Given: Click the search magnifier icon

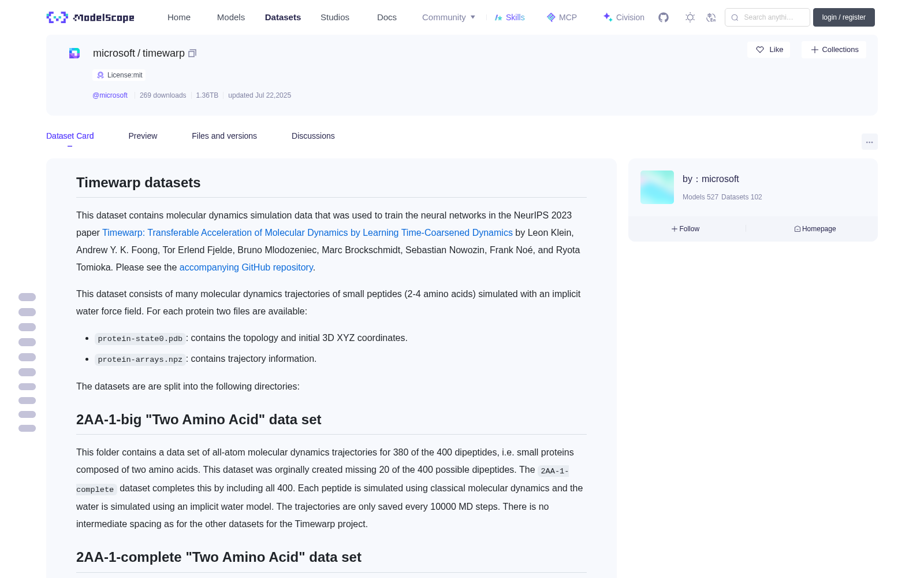Looking at the screenshot, I should tap(735, 17).
